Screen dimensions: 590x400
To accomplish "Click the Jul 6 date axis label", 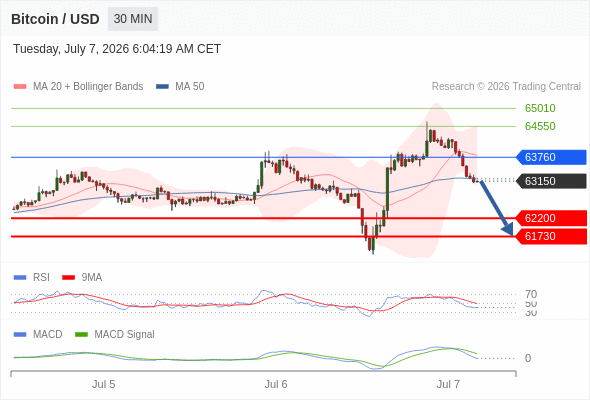I will point(276,384).
